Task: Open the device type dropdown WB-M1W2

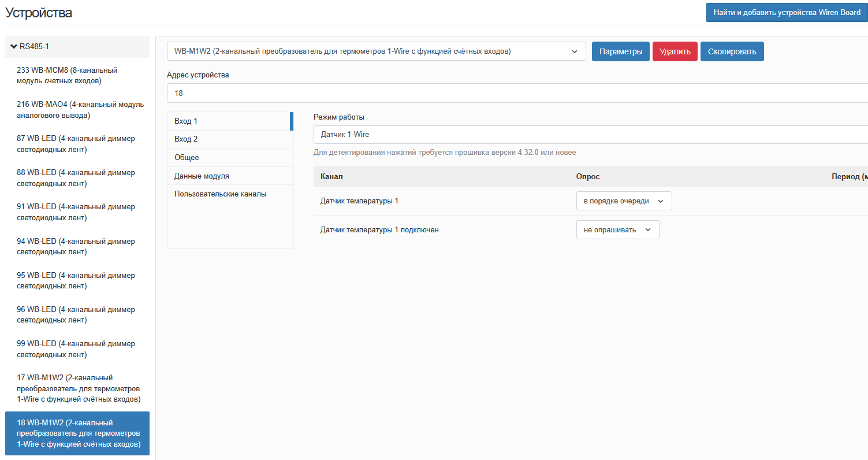Action: [x=376, y=51]
